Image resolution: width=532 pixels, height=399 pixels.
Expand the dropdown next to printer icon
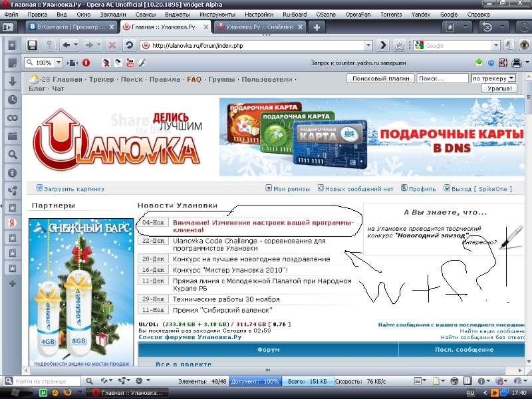click(x=527, y=63)
